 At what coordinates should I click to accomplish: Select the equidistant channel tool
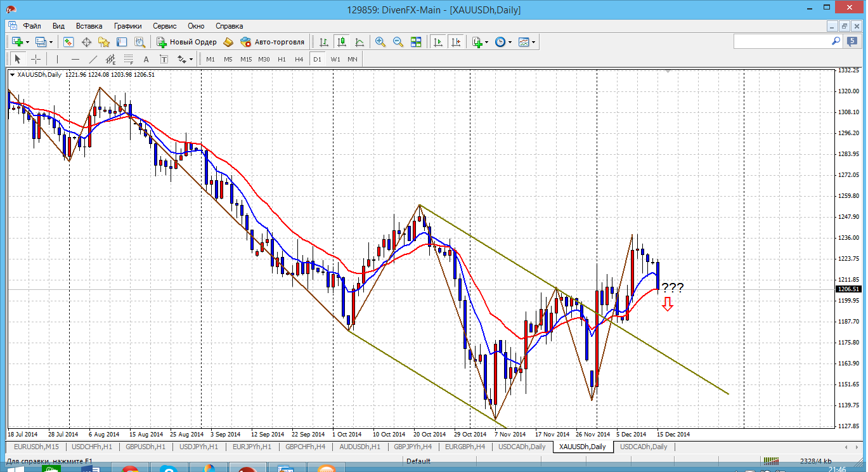(x=111, y=59)
